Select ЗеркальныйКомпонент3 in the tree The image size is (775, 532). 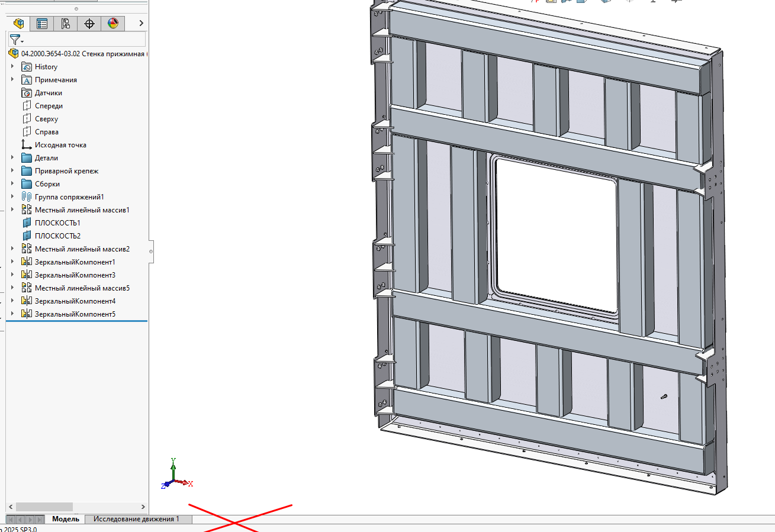75,275
